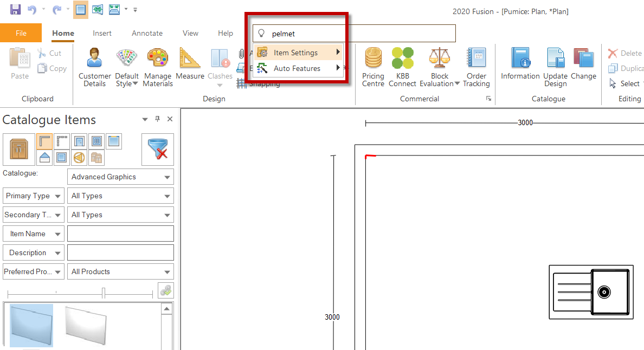Open the Preferred Products field selector
The width and height of the screenshot is (644, 350).
[x=34, y=271]
